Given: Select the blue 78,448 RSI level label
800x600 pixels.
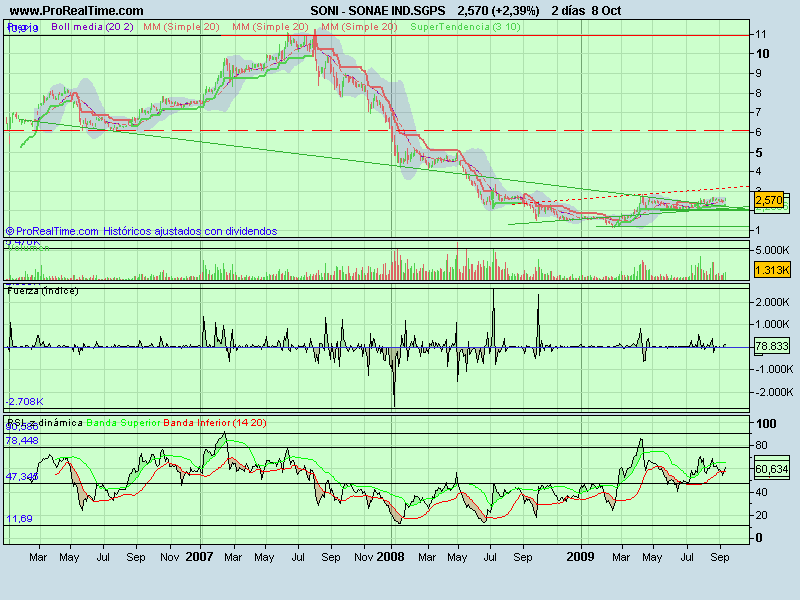Looking at the screenshot, I should [x=22, y=440].
